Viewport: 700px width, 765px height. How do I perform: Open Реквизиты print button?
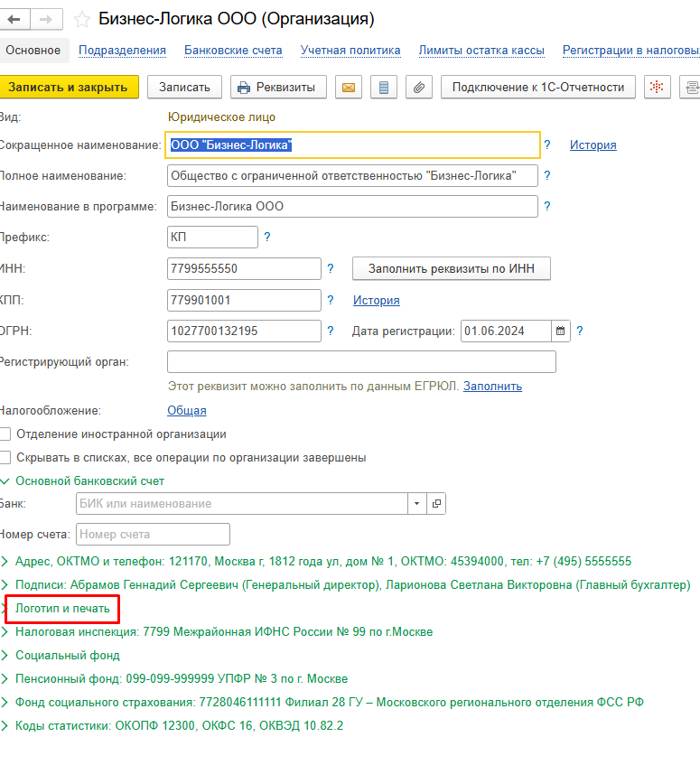pos(278,88)
